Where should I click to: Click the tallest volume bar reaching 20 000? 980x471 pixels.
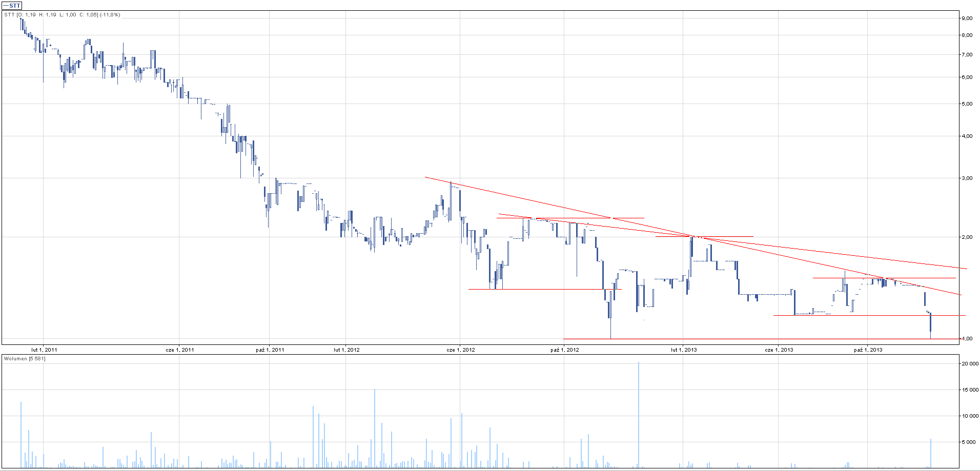coord(639,415)
